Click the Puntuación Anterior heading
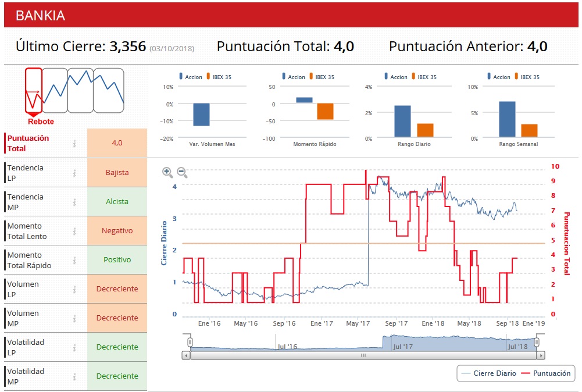This screenshot has width=582, height=392. coord(456,47)
